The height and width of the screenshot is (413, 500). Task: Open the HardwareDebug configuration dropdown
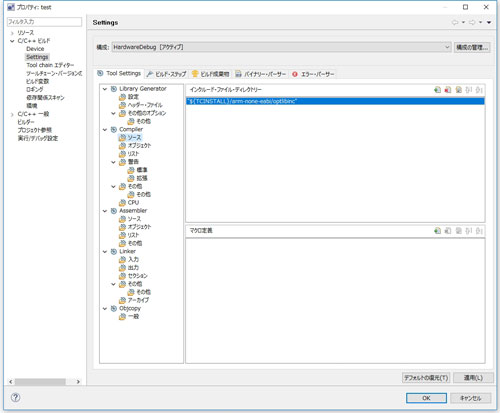pos(282,47)
